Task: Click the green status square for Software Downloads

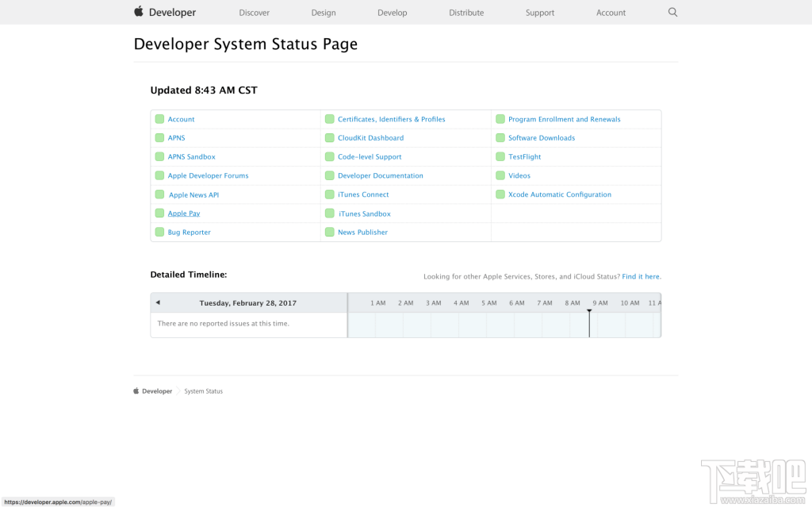Action: [500, 137]
